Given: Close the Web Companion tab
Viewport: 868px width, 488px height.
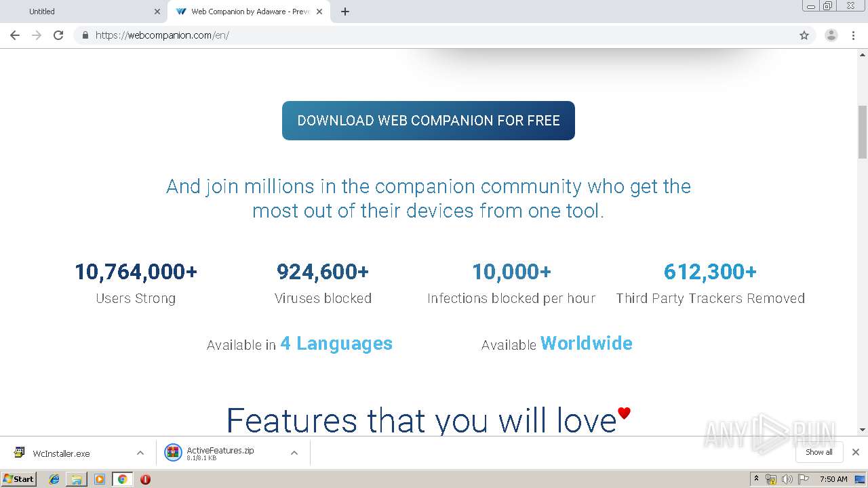Looking at the screenshot, I should pos(319,12).
